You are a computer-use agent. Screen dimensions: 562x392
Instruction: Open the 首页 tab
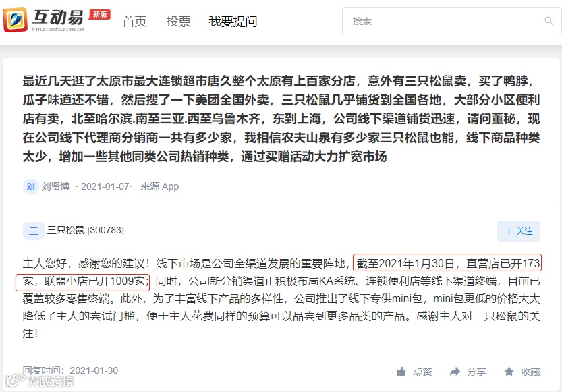(134, 22)
